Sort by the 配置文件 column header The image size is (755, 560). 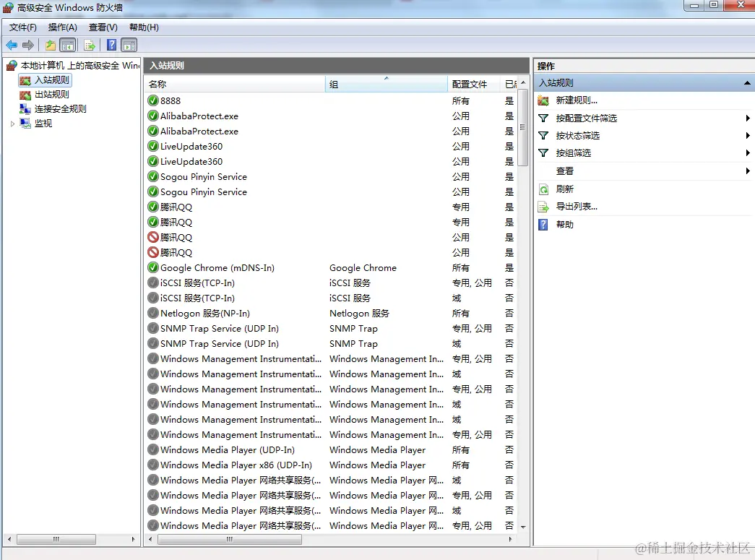click(x=474, y=85)
